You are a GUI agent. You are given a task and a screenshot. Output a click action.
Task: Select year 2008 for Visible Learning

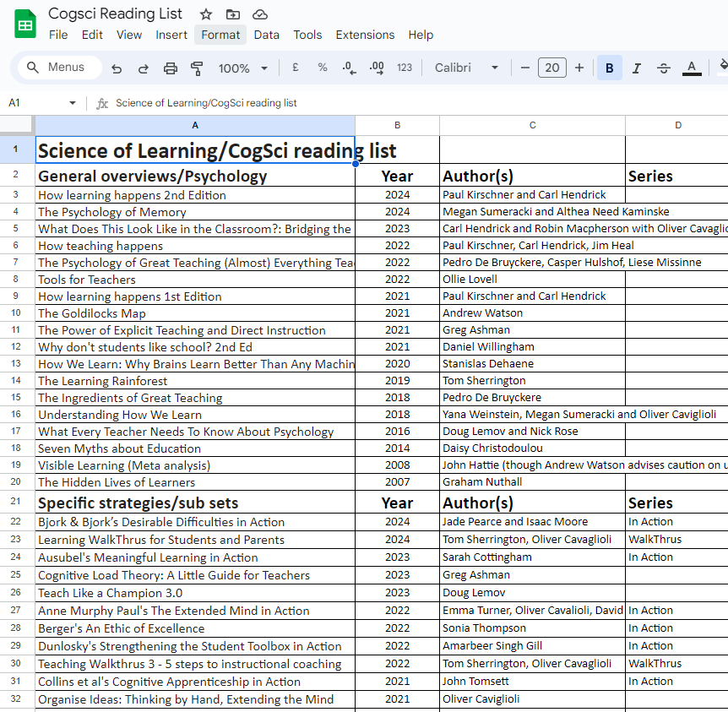398,465
